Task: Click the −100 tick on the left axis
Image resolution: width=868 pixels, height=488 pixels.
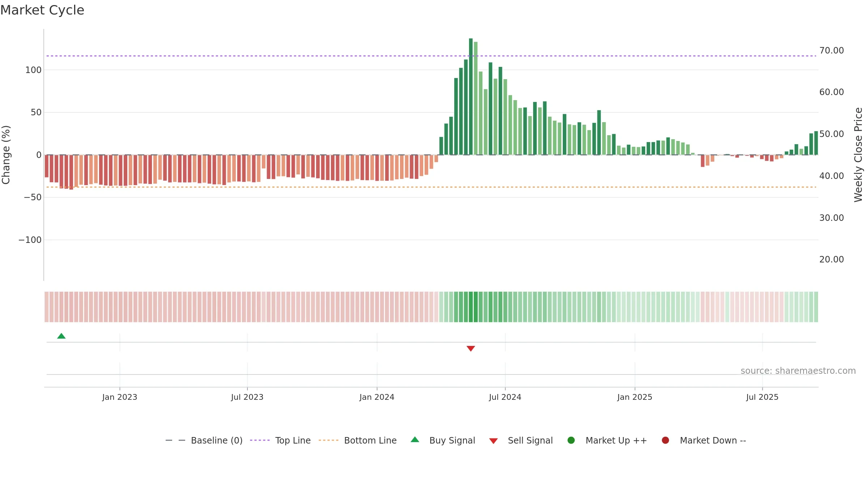Action: coord(30,240)
